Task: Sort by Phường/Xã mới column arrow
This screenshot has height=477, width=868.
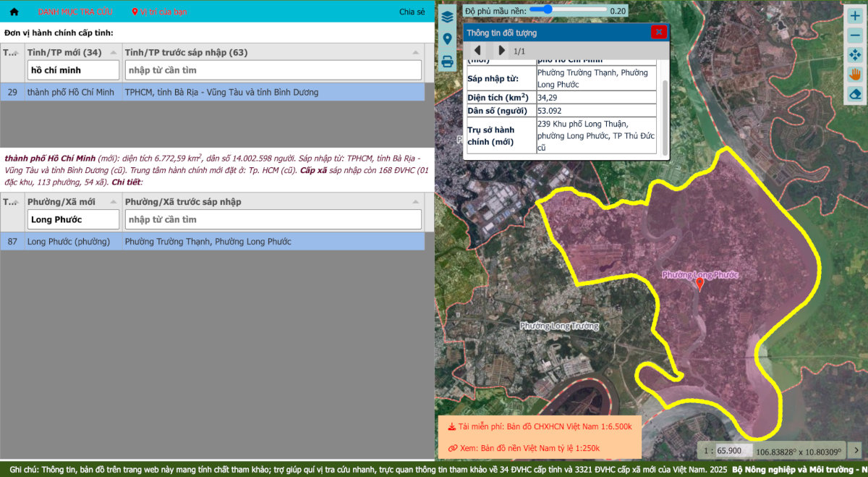Action: (114, 201)
